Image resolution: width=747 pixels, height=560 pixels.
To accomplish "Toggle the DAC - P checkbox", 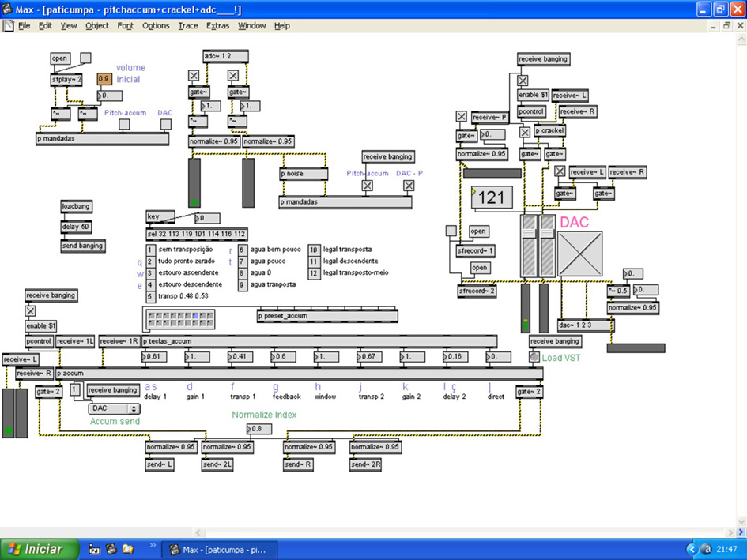I will click(x=409, y=186).
